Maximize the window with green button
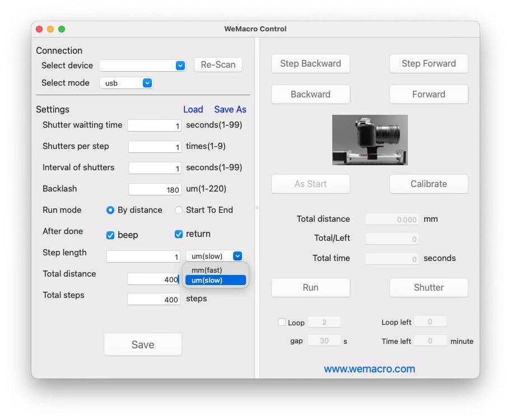511x420 pixels. [62, 29]
